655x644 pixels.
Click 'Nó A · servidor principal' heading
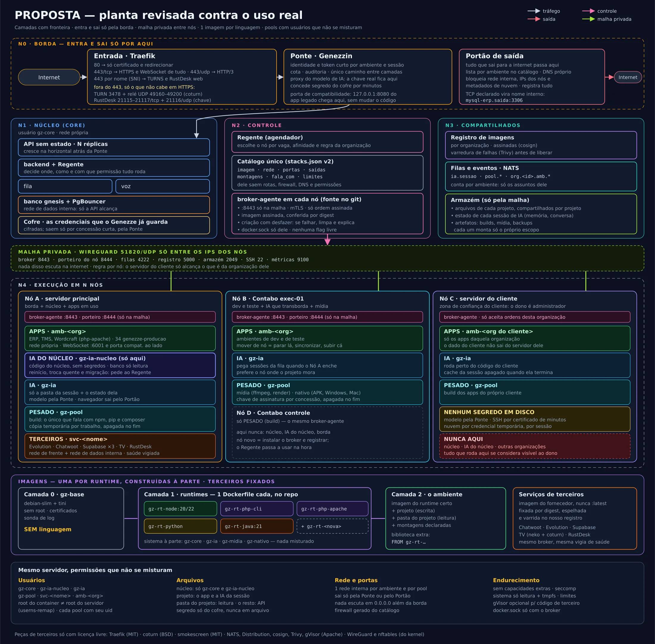click(62, 299)
